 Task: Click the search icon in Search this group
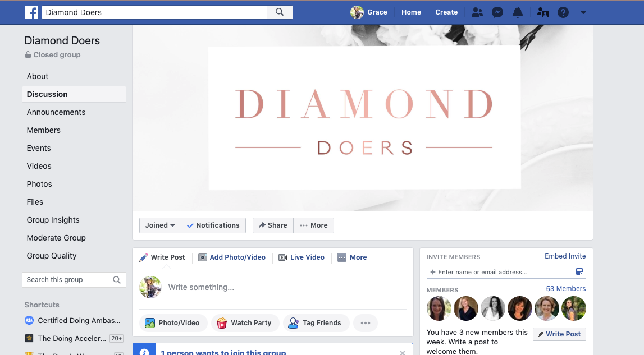pyautogui.click(x=117, y=280)
